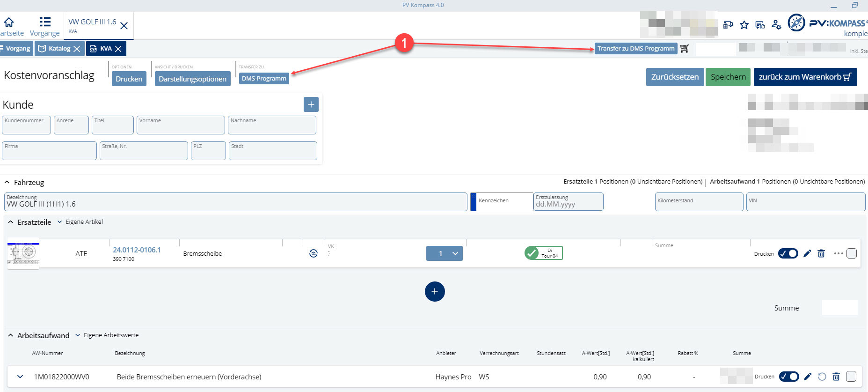Delete the Bremsscheibe part with the trash icon
This screenshot has height=392, width=868.
tap(821, 253)
